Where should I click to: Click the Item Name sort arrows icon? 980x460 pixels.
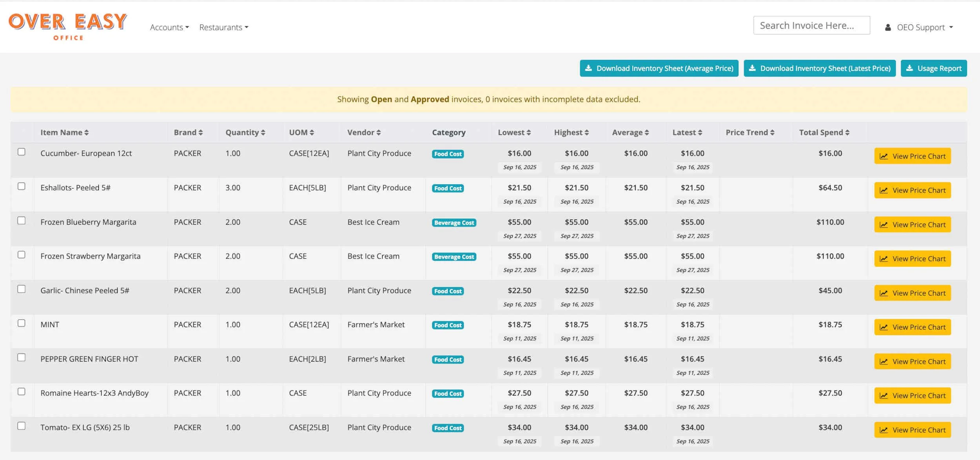click(86, 133)
